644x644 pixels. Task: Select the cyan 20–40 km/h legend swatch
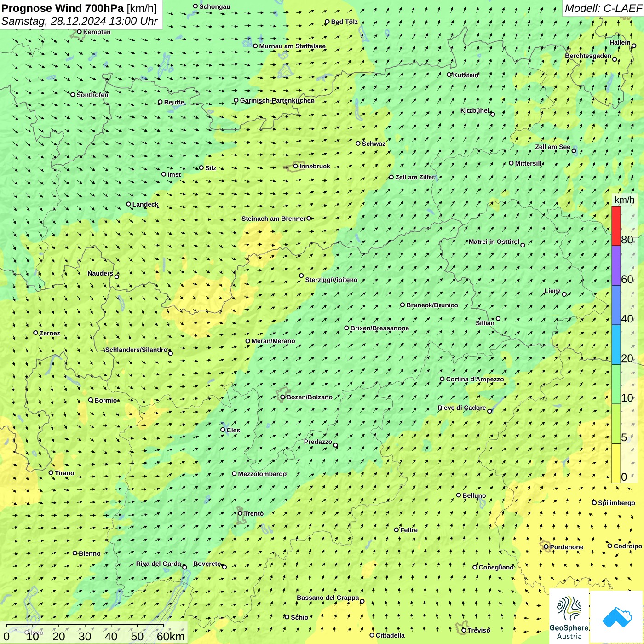[x=616, y=345]
